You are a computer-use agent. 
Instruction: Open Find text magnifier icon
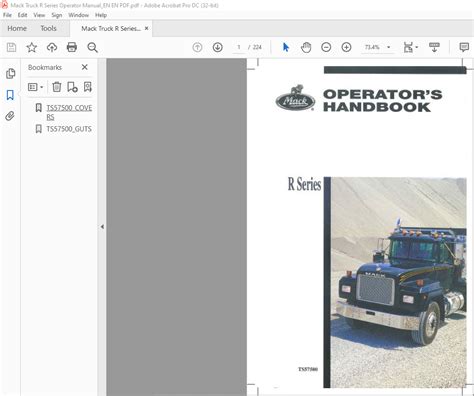click(x=92, y=47)
